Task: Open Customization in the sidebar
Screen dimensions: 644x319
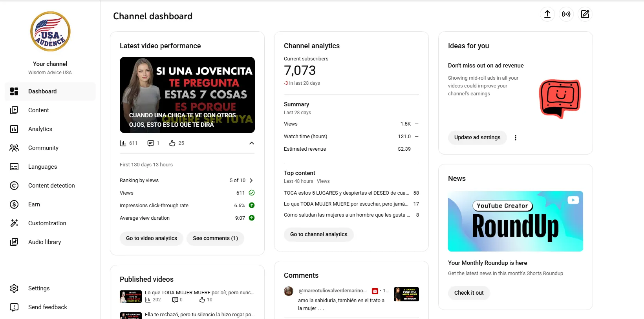Action: click(x=50, y=223)
